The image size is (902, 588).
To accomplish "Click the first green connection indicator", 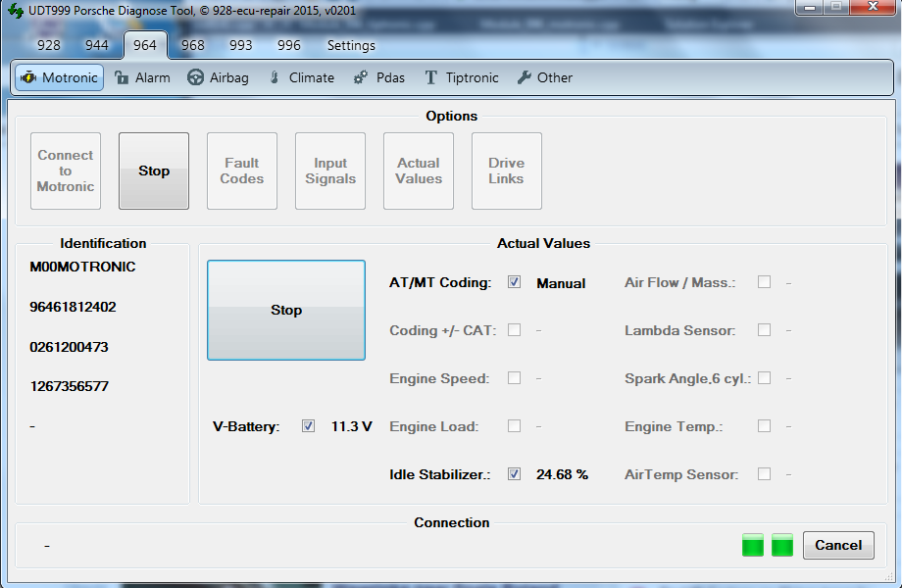I will (x=752, y=545).
